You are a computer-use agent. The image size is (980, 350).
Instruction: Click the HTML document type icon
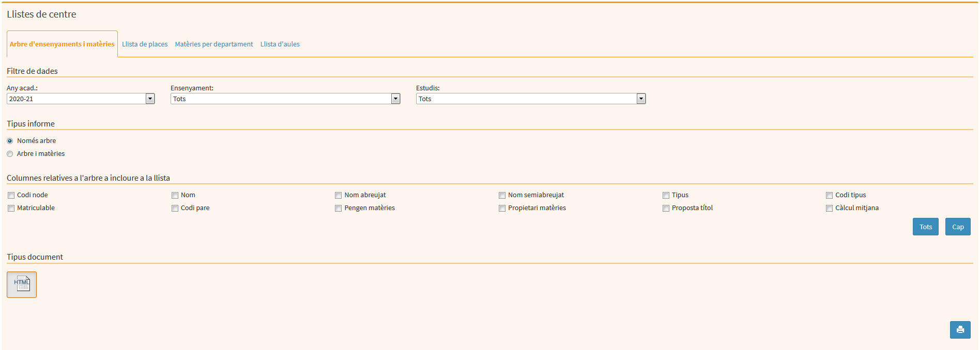pyautogui.click(x=22, y=284)
